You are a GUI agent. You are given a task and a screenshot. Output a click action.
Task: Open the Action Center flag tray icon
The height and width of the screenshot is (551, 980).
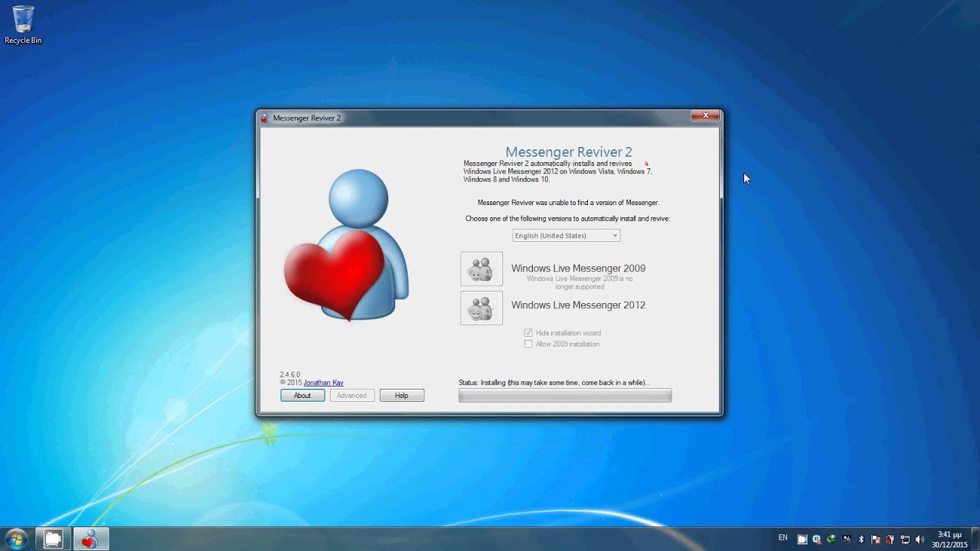tap(875, 539)
